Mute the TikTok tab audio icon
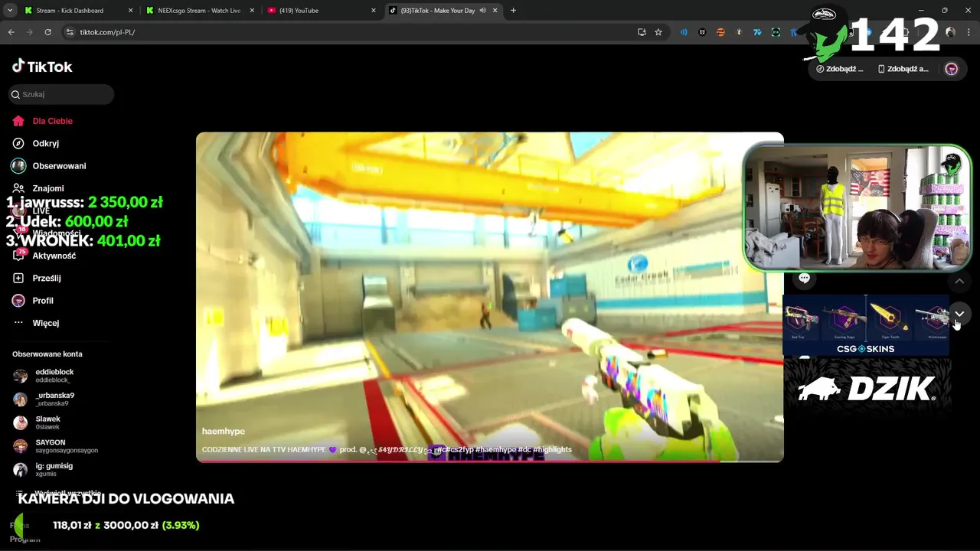The width and height of the screenshot is (980, 551). [483, 11]
